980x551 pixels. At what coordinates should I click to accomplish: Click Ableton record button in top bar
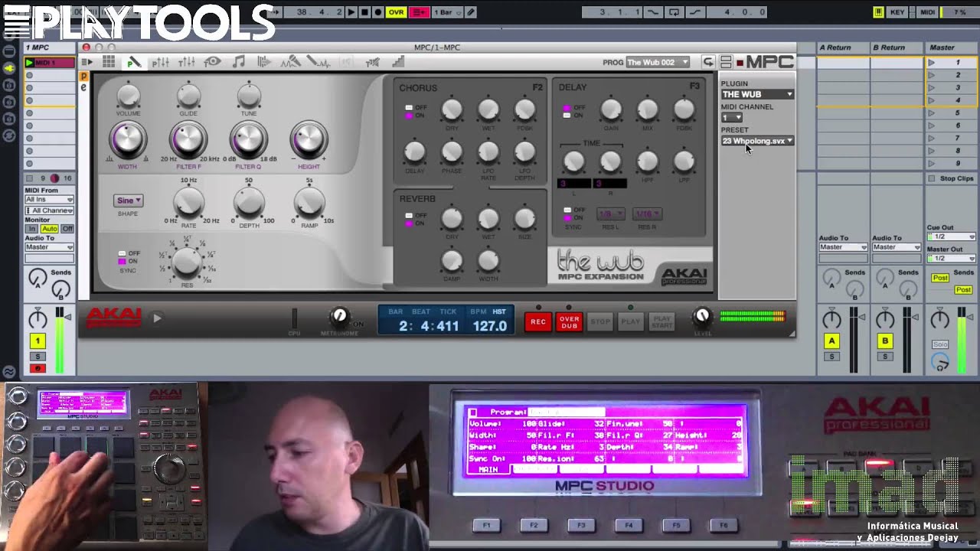pos(378,12)
